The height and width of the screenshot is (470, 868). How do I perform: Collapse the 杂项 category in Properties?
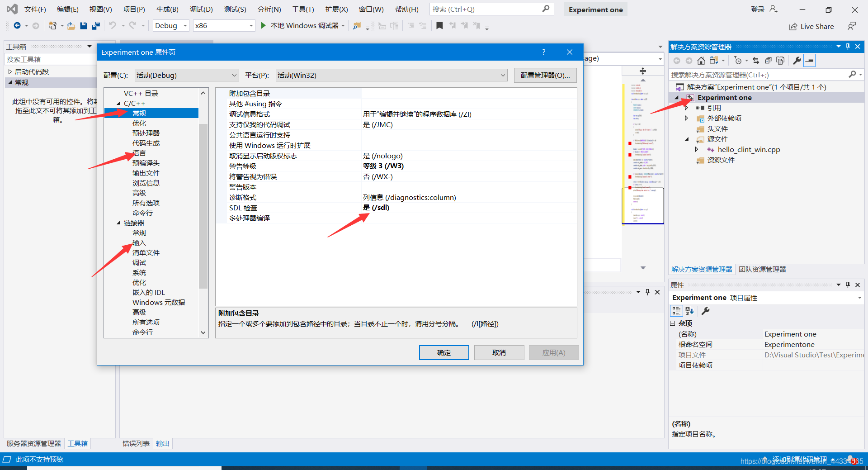tap(673, 323)
